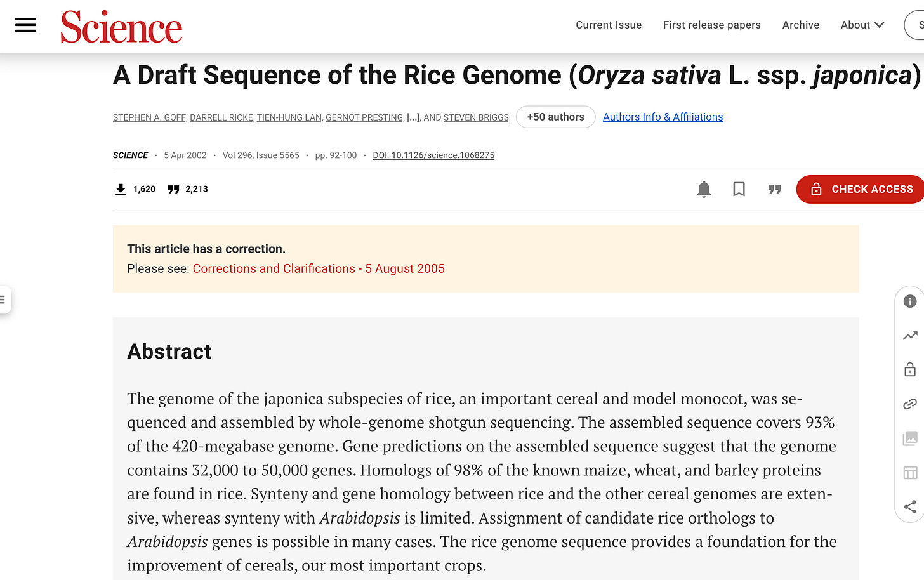
Task: Expand the About dropdown menu
Action: pos(862,25)
